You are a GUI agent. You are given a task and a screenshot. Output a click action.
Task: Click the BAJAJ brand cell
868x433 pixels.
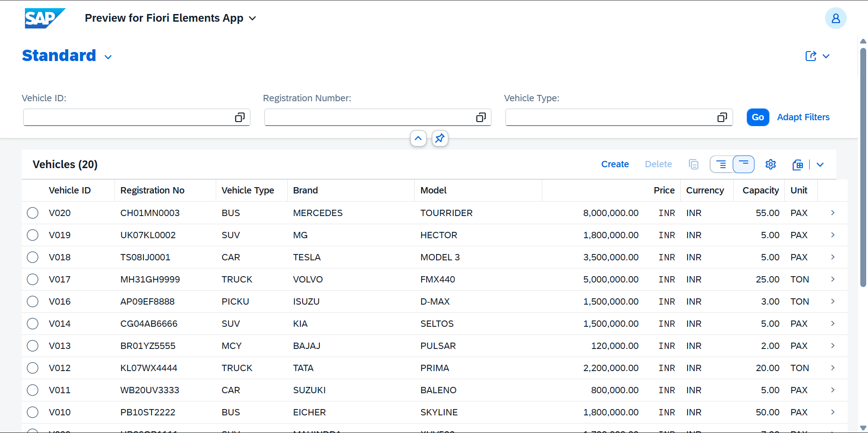click(307, 346)
